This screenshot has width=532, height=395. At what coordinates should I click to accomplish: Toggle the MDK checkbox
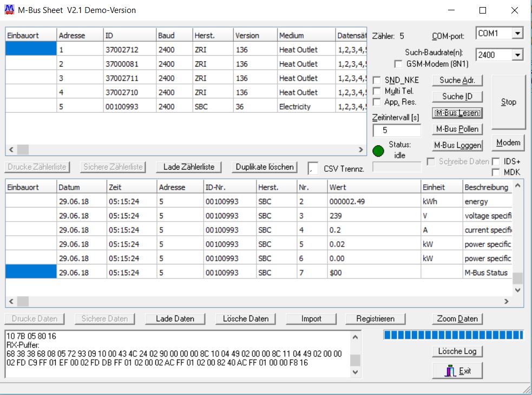point(496,172)
